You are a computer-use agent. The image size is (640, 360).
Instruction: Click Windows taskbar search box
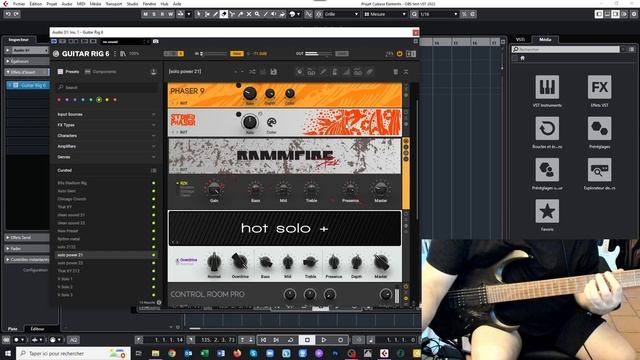pos(73,353)
